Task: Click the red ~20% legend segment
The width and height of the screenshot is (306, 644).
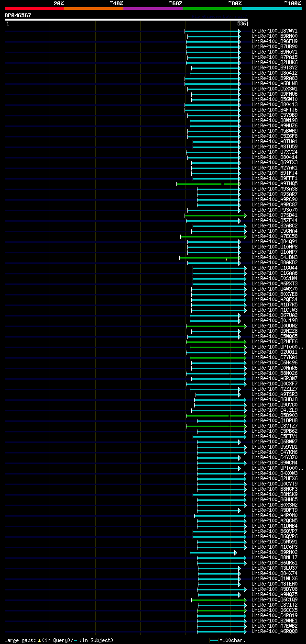Action: pyautogui.click(x=34, y=9)
